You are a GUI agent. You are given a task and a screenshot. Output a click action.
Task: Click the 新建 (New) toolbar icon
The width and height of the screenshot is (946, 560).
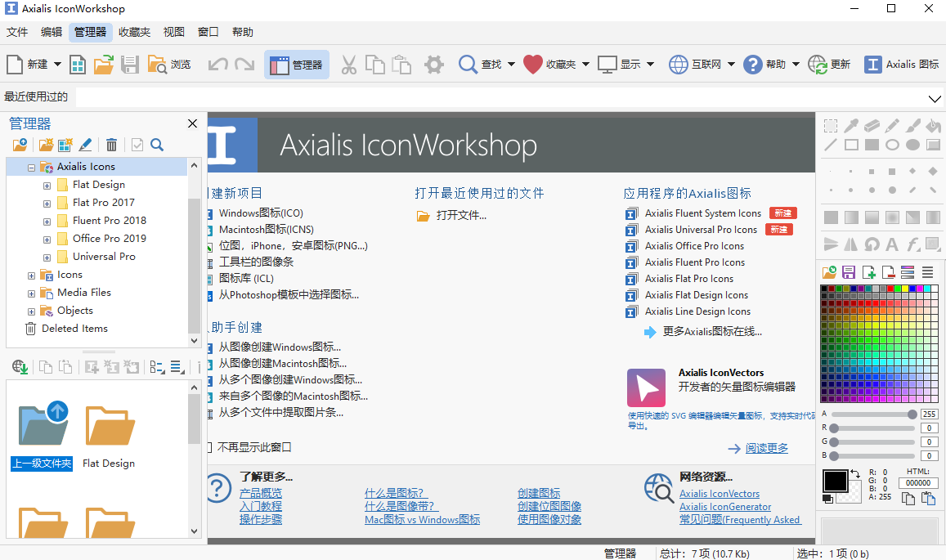coord(15,64)
